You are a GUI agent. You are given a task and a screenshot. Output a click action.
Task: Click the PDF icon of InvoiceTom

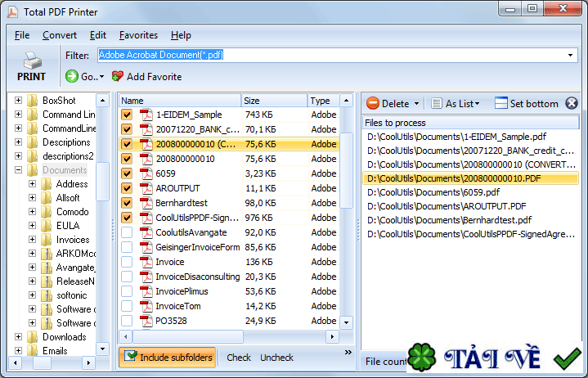pos(146,306)
